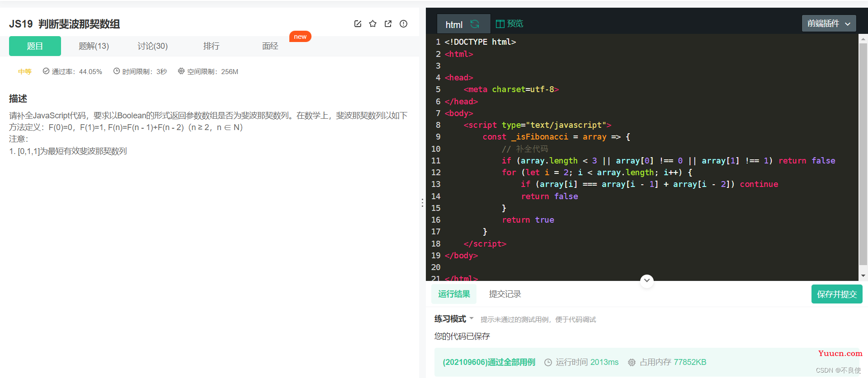Open share icon next to the star
This screenshot has width=868, height=378.
388,24
